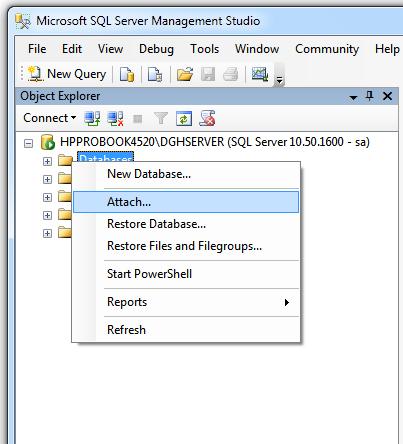Click the Open File folder icon
Viewport: 403px width, 444px height.
pos(185,74)
